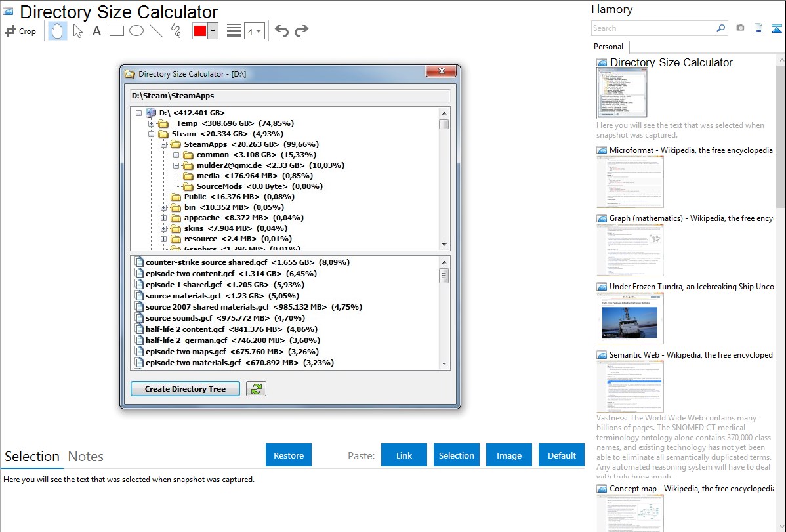Click the D:\ drive icon
The image size is (786, 532).
[151, 113]
